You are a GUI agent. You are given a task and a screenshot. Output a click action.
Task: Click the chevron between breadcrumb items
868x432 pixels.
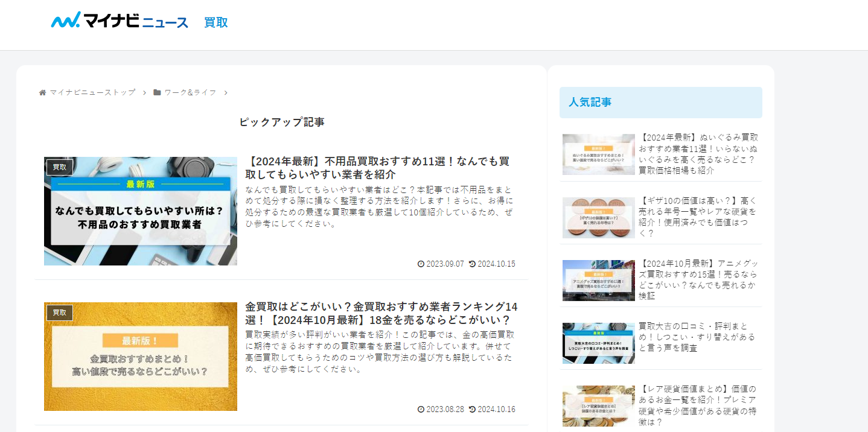(144, 92)
